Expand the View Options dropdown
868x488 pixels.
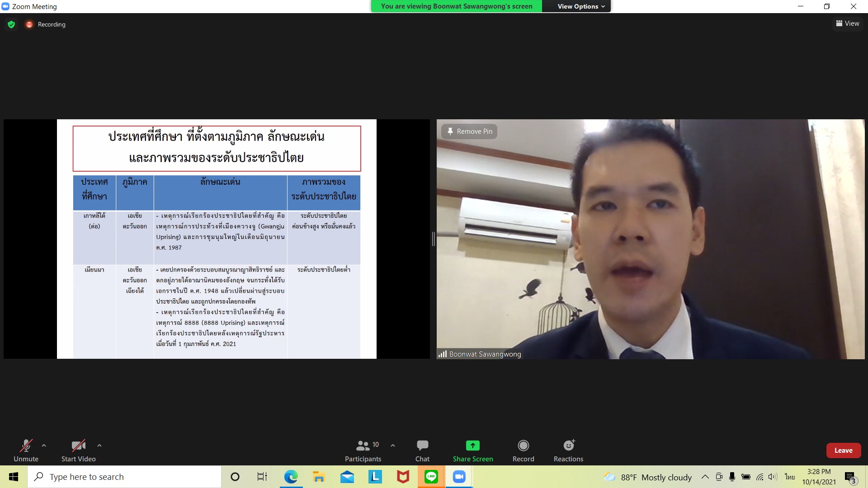[x=580, y=6]
